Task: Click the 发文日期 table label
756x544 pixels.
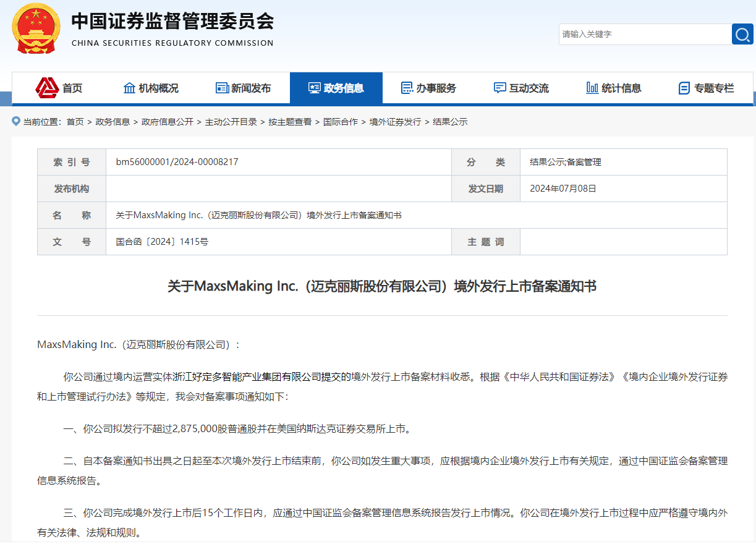Action: 486,189
